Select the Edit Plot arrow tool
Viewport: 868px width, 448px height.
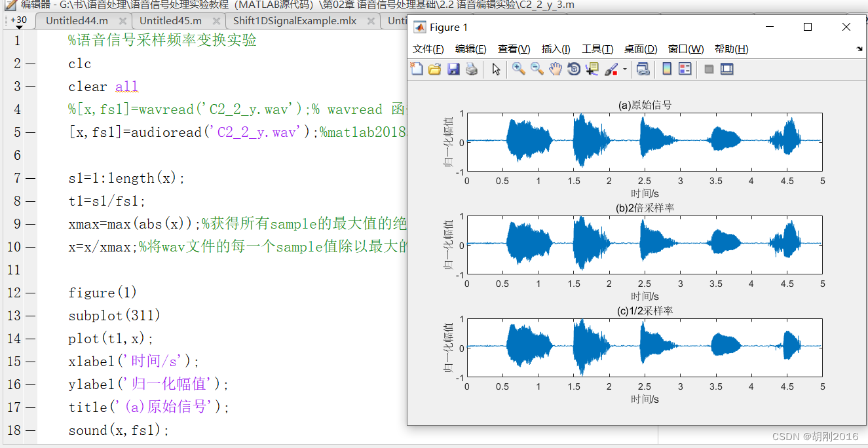click(x=496, y=69)
